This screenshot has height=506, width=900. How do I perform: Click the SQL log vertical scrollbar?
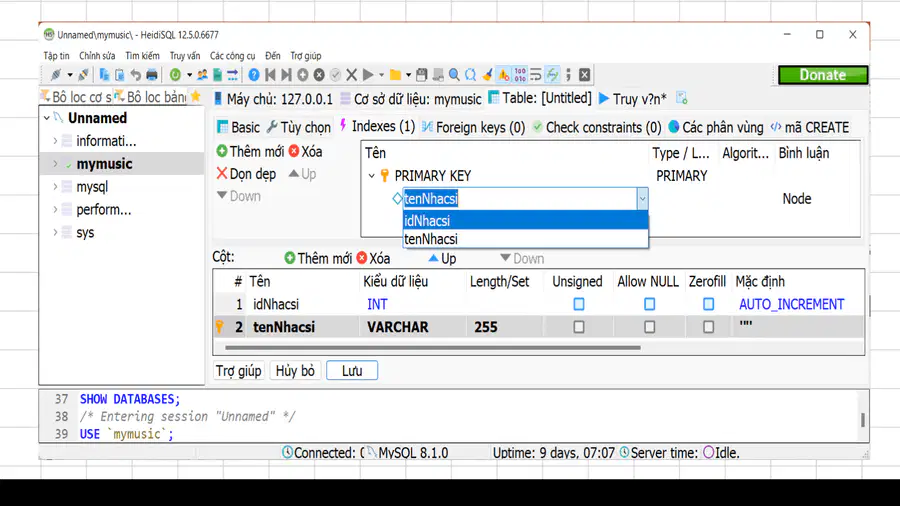(x=863, y=420)
